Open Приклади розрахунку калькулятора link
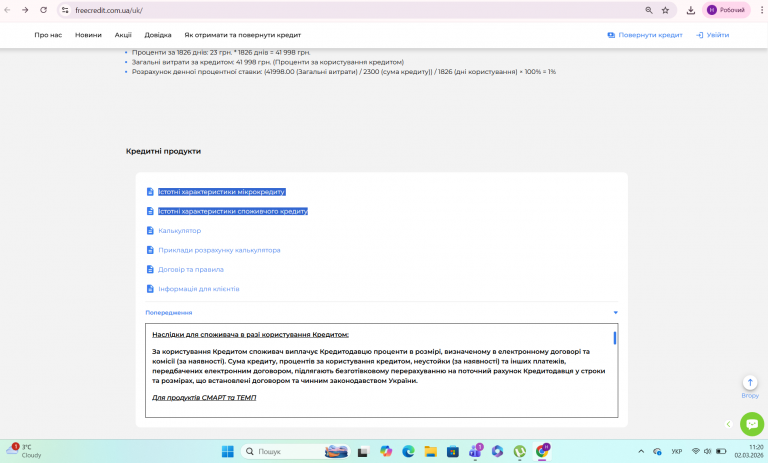The image size is (768, 463). pos(219,250)
